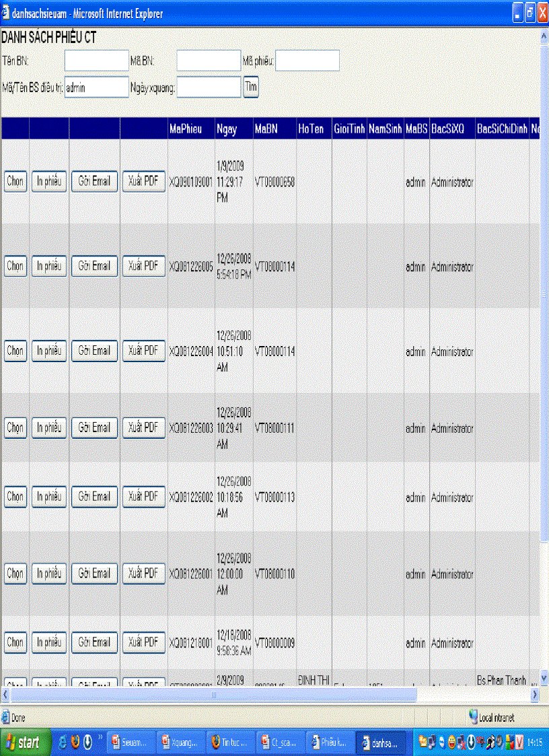Click the Start button on the taskbar
549x756 pixels.
coord(22,743)
